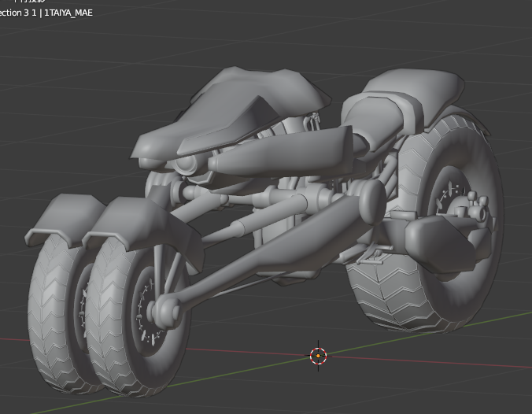Select the round headlight under the front cowl
Viewport: 532px width, 414px height.
click(187, 165)
